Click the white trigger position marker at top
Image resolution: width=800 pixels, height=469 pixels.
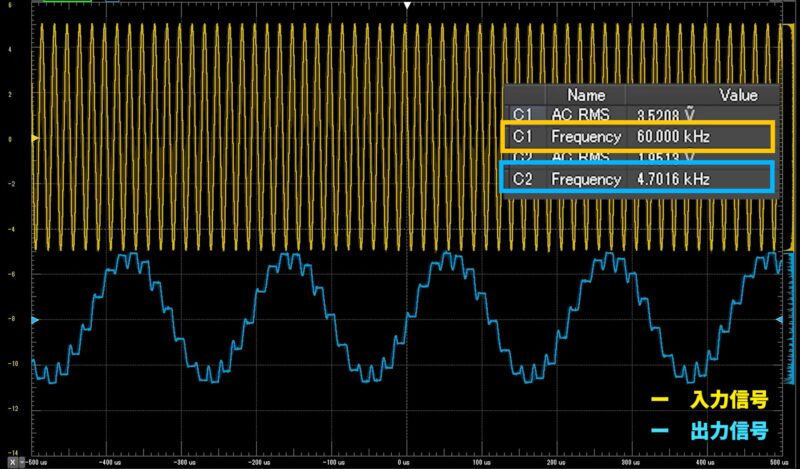(x=406, y=6)
